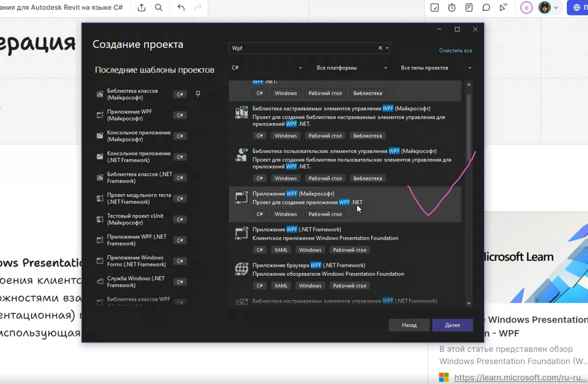Open the C# language filter dropdown
The image size is (588, 384).
tap(267, 68)
